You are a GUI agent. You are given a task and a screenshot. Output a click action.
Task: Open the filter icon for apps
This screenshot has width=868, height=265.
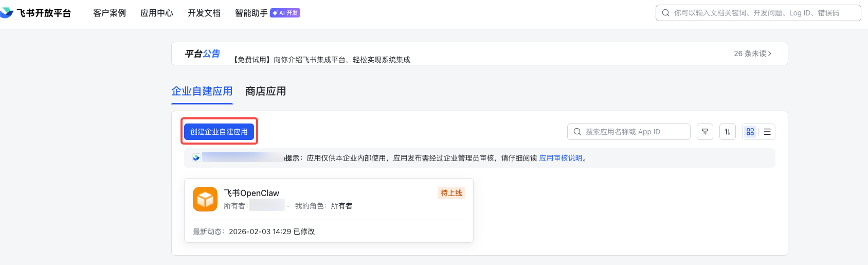click(705, 132)
